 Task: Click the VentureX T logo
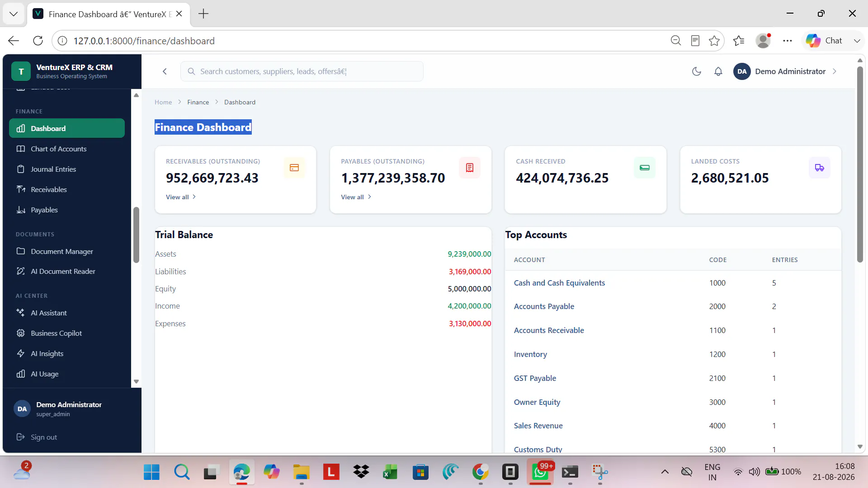(21, 71)
